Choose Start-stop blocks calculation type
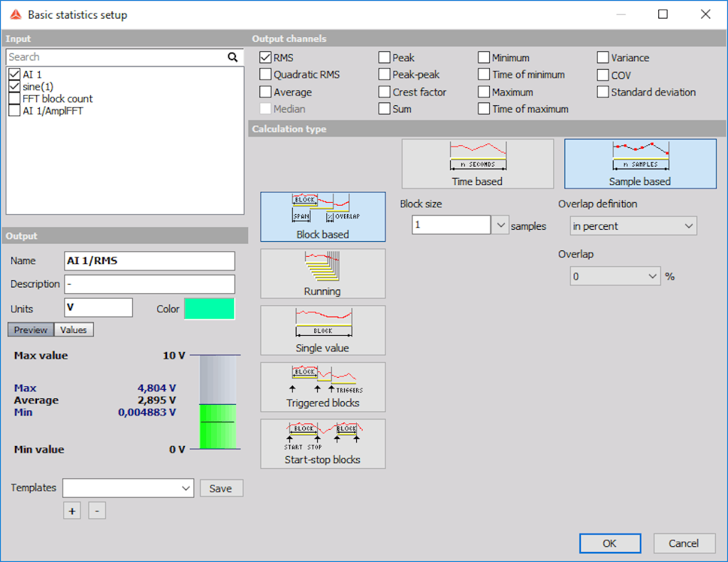The height and width of the screenshot is (562, 728). point(323,444)
